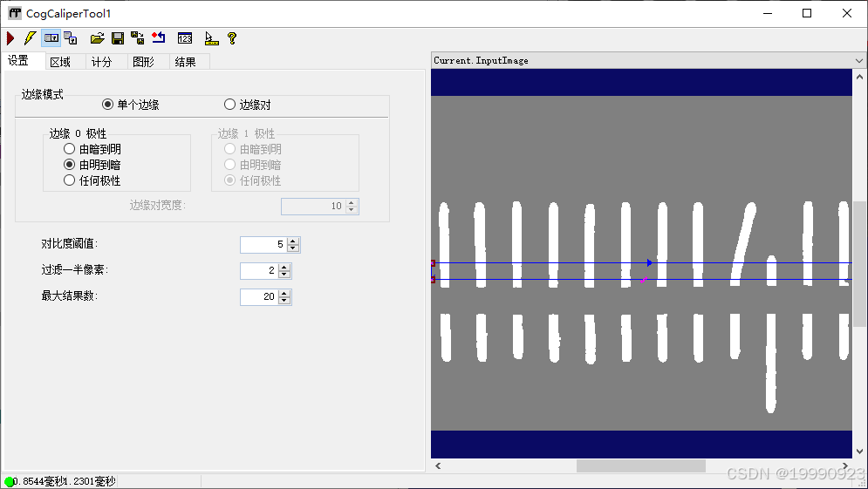Click the 123 results display icon

click(185, 38)
